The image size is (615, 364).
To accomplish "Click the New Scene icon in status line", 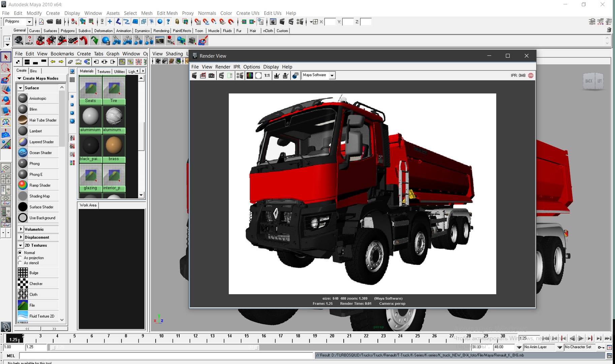I will (41, 22).
